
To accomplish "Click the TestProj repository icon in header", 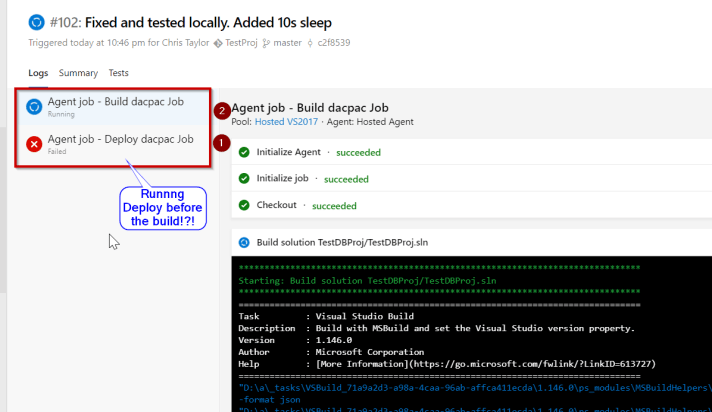I will (x=218, y=44).
